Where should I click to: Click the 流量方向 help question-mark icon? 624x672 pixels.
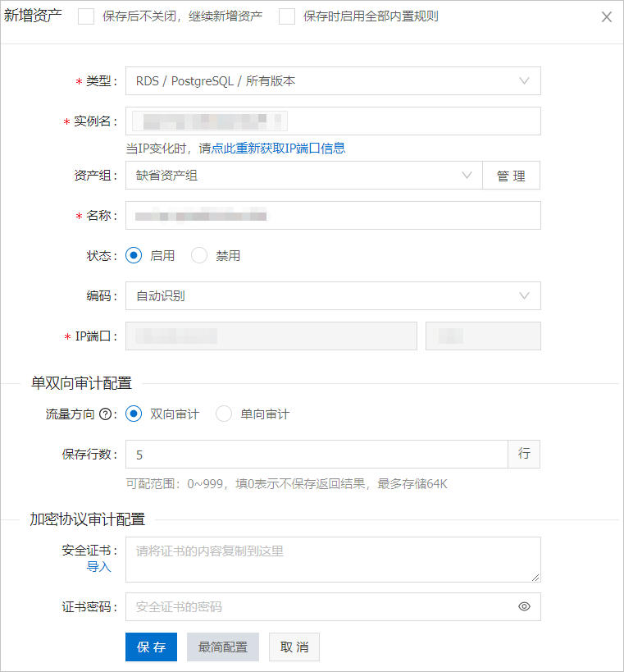click(x=105, y=414)
